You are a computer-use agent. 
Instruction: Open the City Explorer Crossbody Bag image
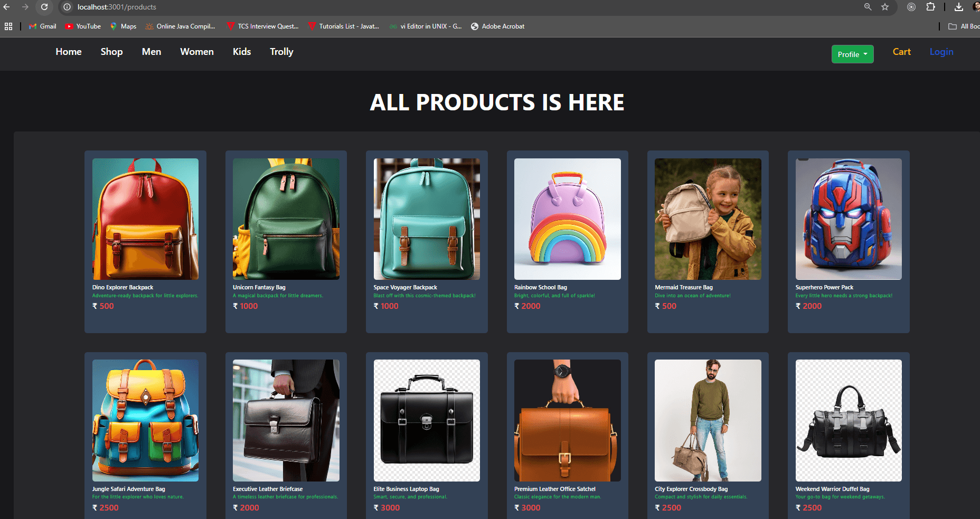[708, 421]
